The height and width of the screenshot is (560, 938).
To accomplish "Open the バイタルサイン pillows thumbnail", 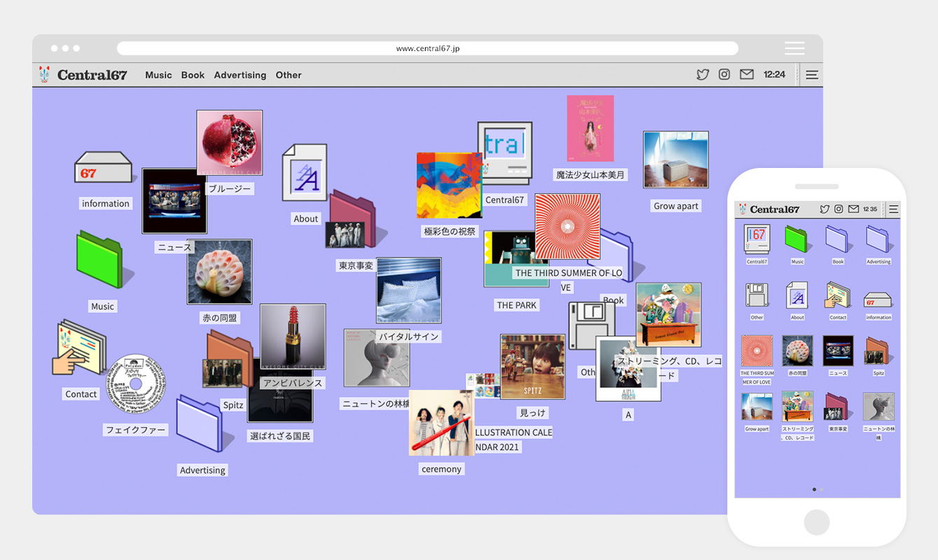I will point(408,290).
